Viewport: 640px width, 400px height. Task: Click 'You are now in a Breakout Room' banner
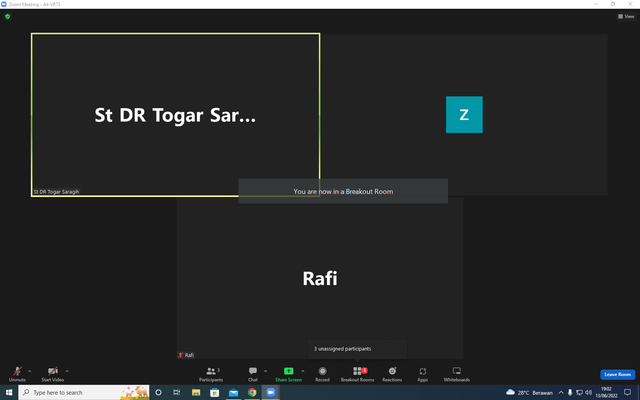tap(343, 191)
